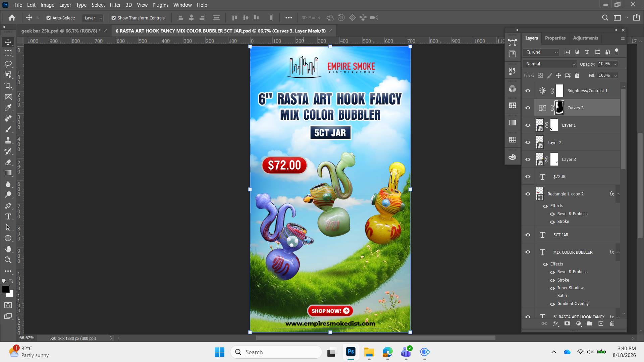
Task: Click the Windows taskbar Search box
Action: pos(276,352)
